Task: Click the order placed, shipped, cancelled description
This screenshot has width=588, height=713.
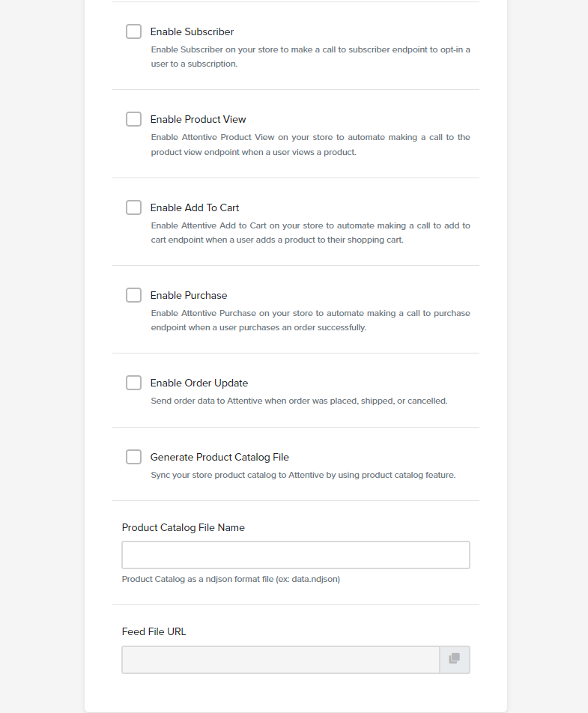Action: click(299, 401)
